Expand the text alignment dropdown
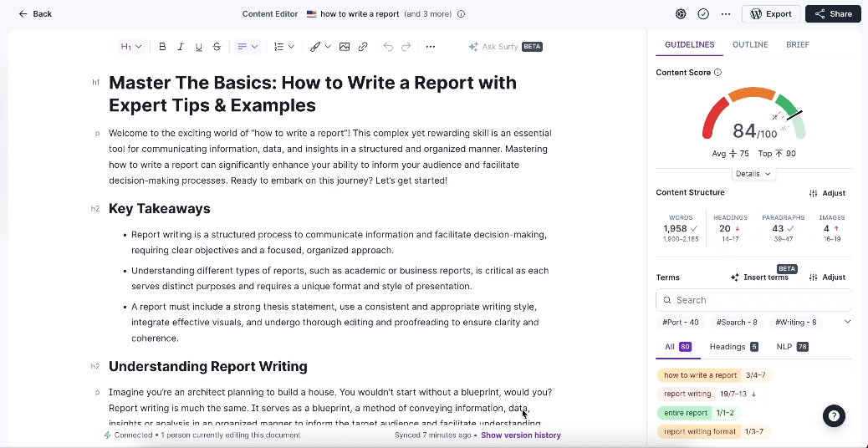 [248, 47]
